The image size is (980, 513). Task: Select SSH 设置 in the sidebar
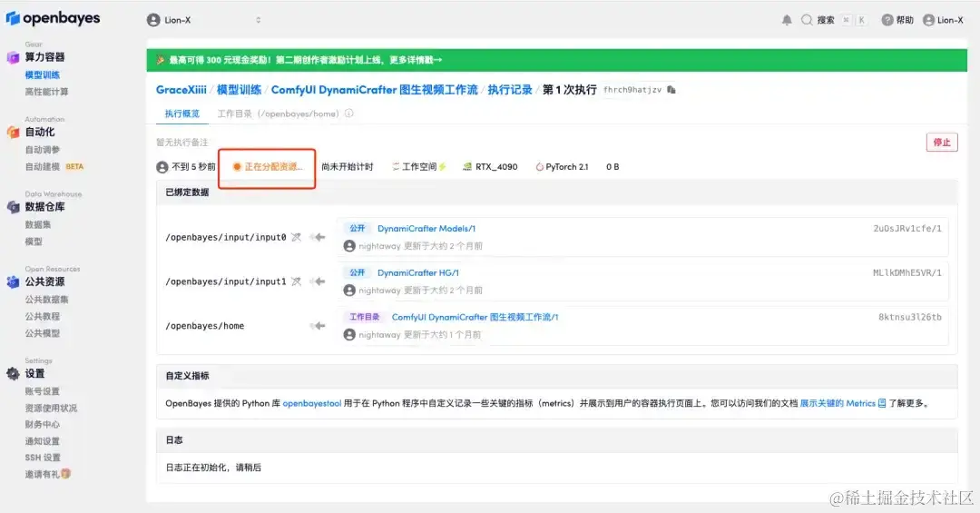(x=44, y=458)
